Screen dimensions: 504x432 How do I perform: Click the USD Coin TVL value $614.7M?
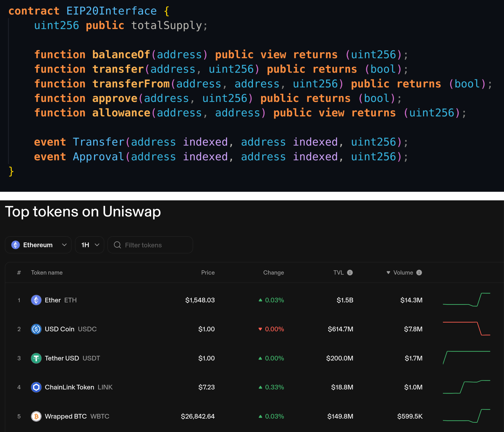tap(340, 329)
